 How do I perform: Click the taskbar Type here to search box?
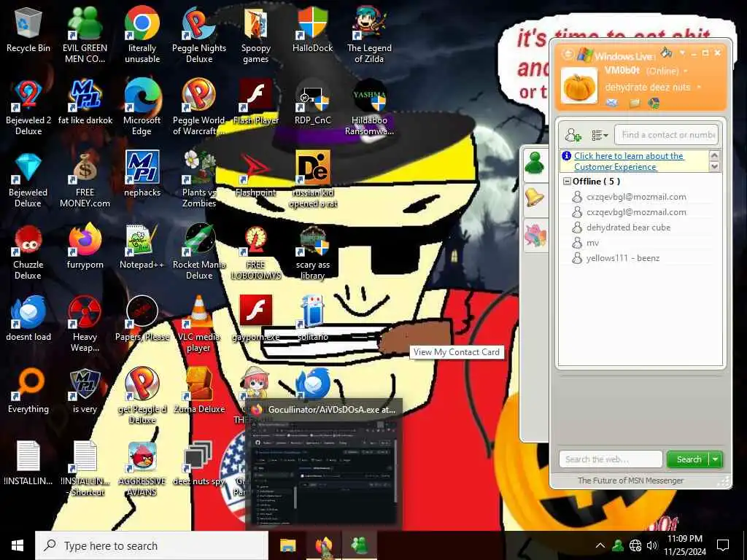coord(152,545)
